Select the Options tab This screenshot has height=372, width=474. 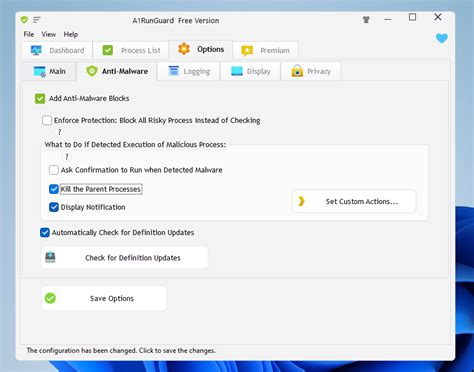pyautogui.click(x=201, y=49)
